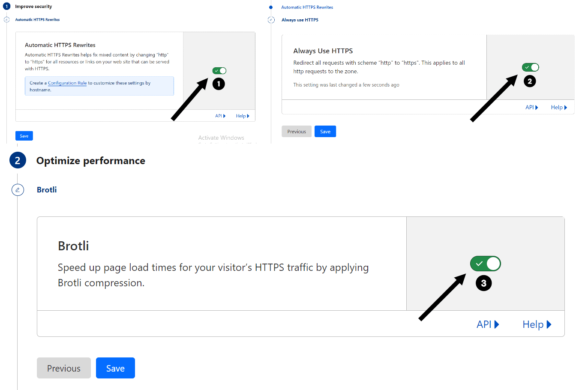Select the Always use HTTPS step label
This screenshot has height=390, width=588.
[x=300, y=20]
